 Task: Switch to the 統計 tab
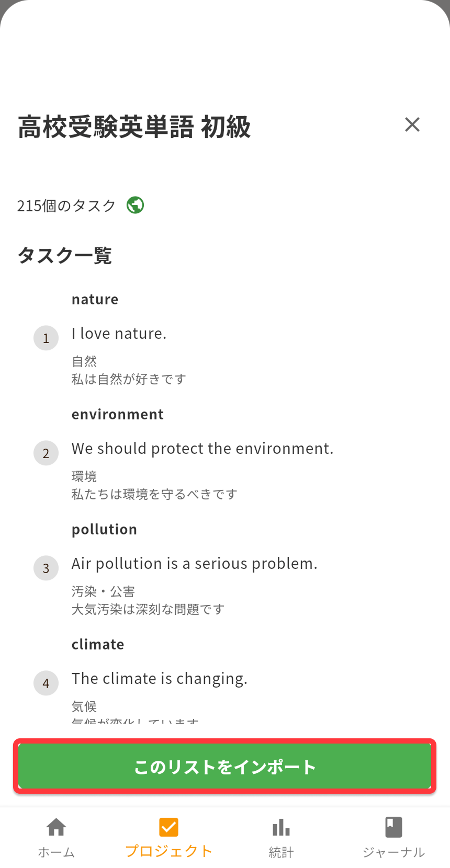click(x=281, y=852)
